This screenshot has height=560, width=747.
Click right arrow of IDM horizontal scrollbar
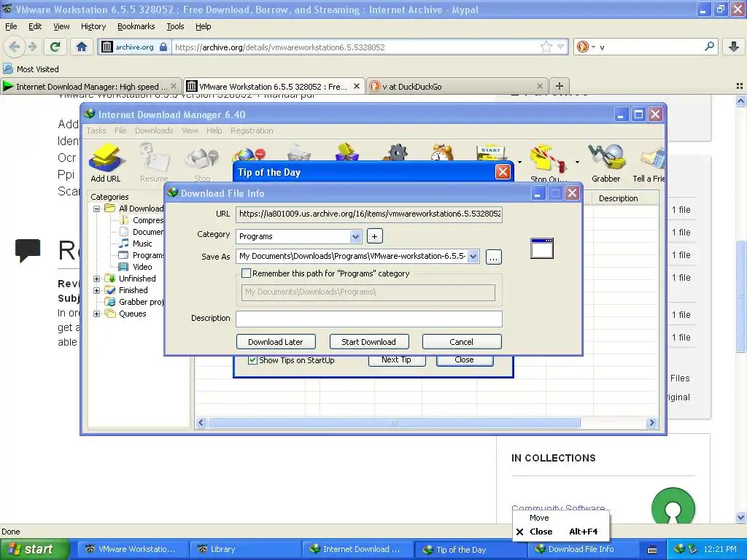tap(651, 423)
